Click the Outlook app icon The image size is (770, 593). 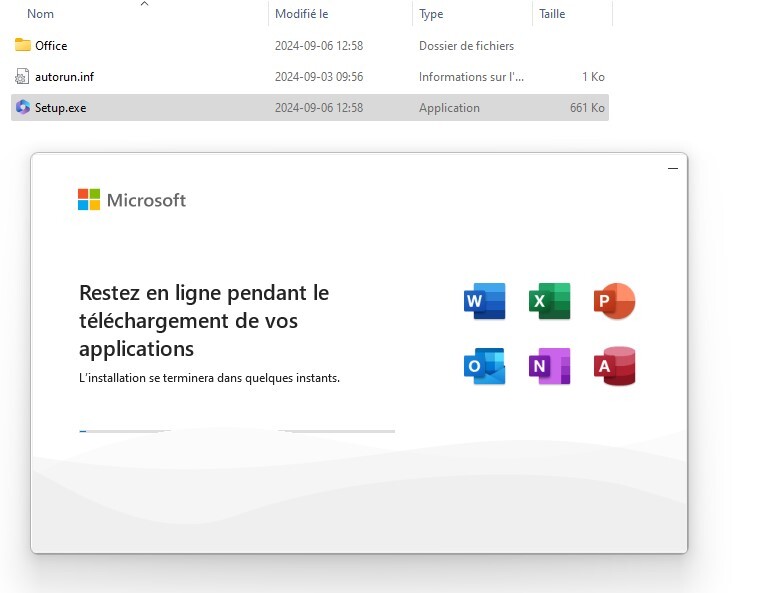(x=485, y=367)
